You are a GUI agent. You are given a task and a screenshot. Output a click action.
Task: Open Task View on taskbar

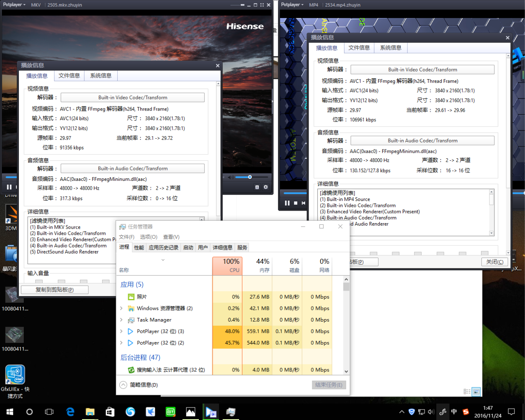49,412
